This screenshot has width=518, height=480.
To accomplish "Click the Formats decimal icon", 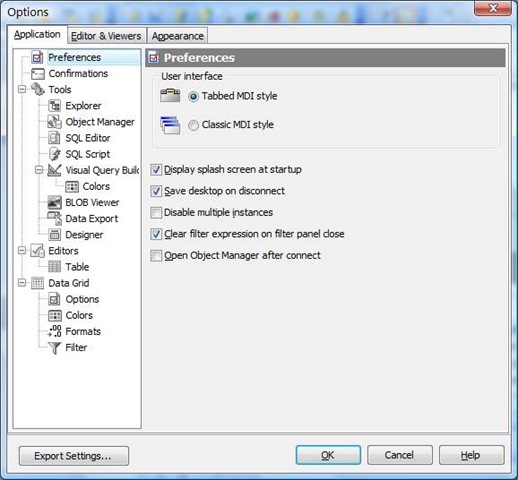I will pyautogui.click(x=55, y=331).
